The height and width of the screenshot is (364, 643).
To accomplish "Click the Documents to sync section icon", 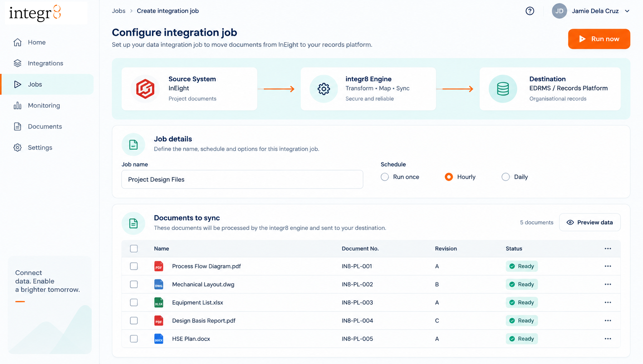I will tap(133, 223).
